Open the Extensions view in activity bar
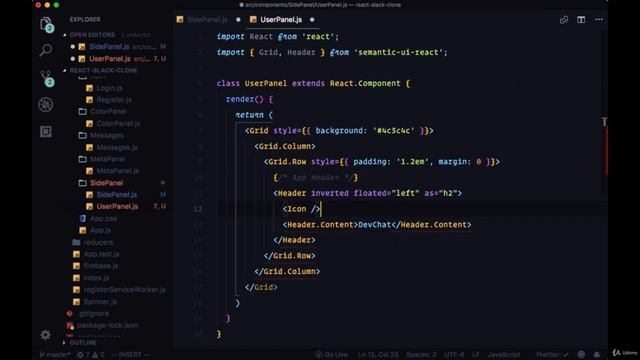Viewport: 640px width, 360px height. [46, 131]
